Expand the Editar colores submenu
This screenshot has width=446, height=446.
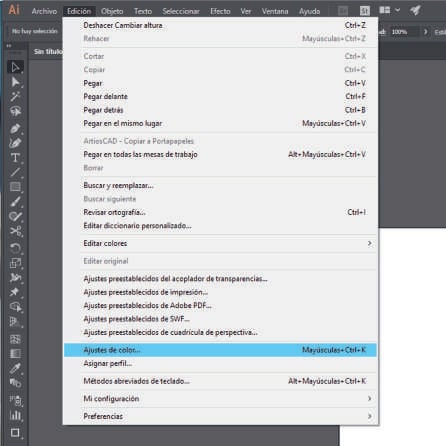pyautogui.click(x=220, y=243)
